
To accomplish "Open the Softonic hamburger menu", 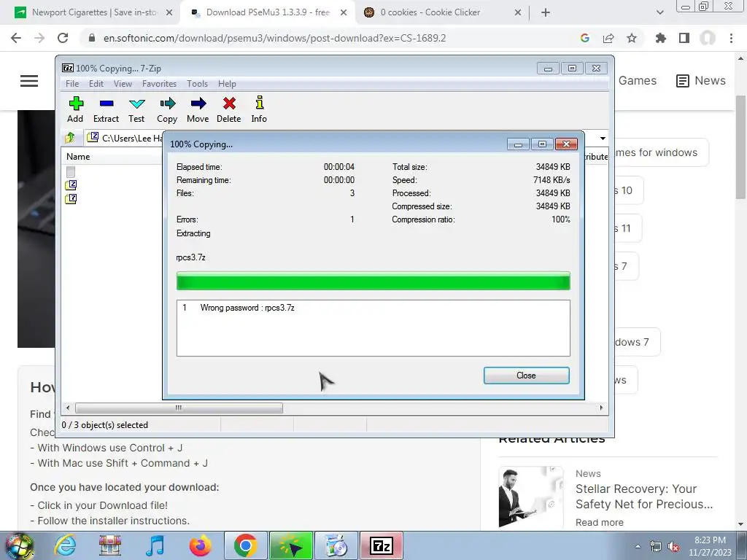I will click(29, 81).
